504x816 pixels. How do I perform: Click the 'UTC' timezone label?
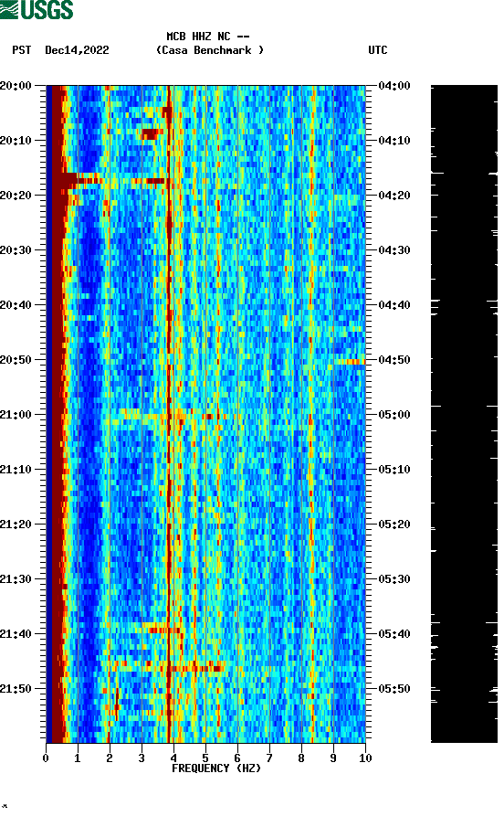(378, 50)
